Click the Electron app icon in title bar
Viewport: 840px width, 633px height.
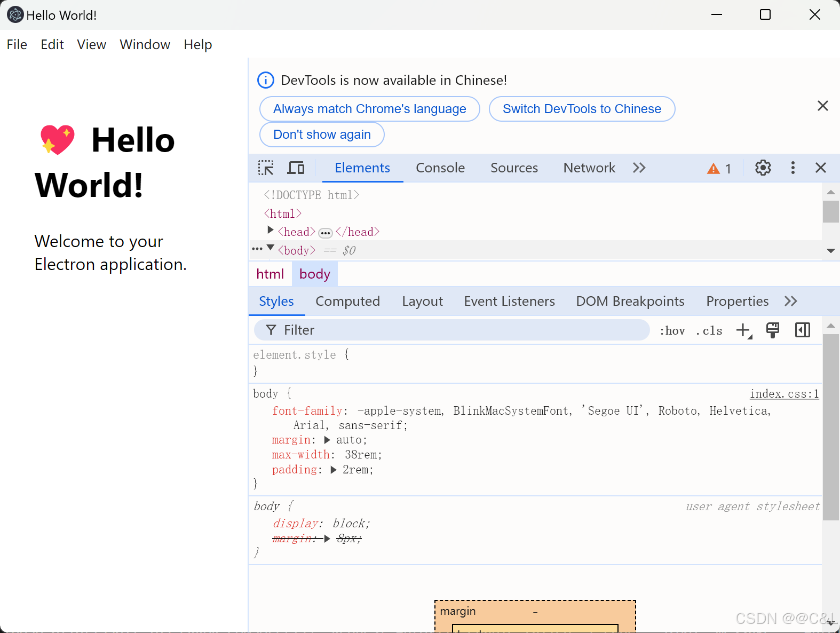(15, 15)
